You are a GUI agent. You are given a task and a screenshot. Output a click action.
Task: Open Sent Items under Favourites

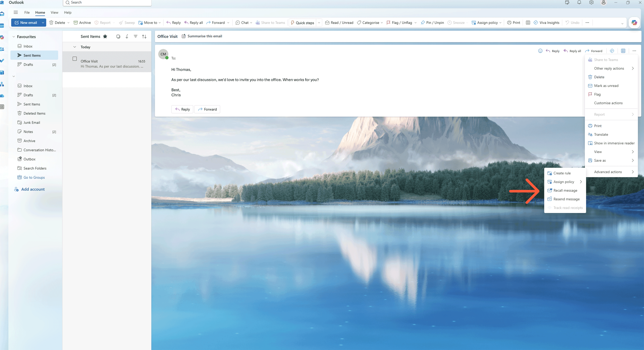(34, 55)
